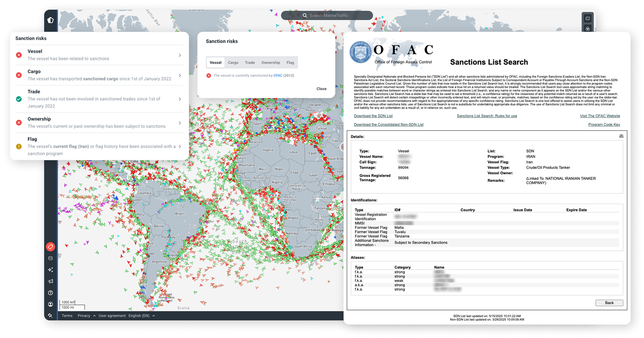Viewport: 644px width, 338px height.
Task: Open the red tag icon in the sidebar
Action: tap(50, 247)
